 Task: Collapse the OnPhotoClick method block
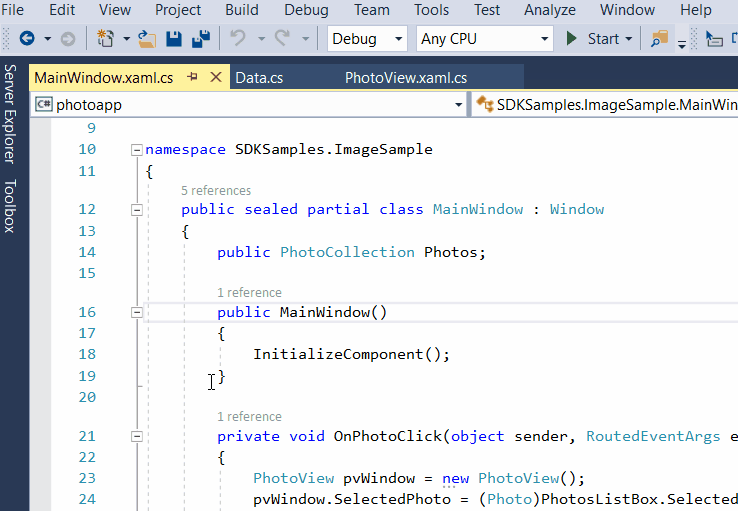(136, 437)
